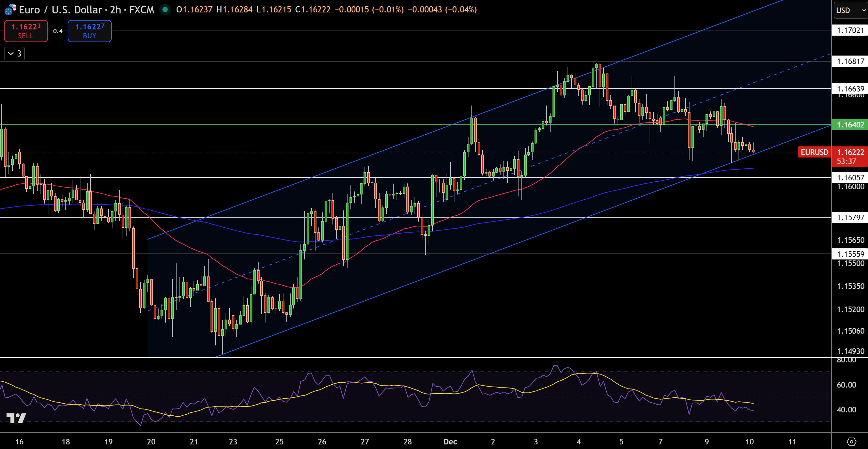
Task: Click the EUR/USD flag pair icon
Action: click(x=10, y=10)
